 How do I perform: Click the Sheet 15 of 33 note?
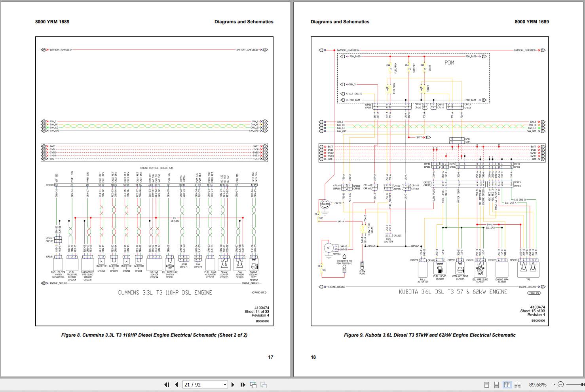(x=532, y=311)
